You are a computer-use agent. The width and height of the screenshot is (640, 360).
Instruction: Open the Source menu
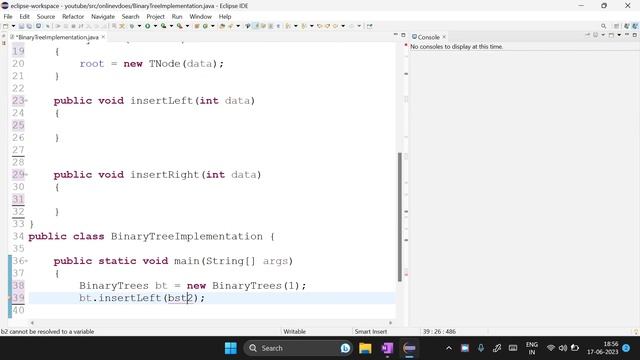coord(46,16)
